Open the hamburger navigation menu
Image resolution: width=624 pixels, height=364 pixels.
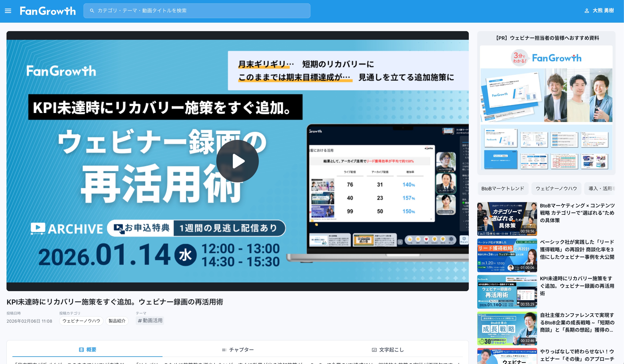(x=8, y=11)
